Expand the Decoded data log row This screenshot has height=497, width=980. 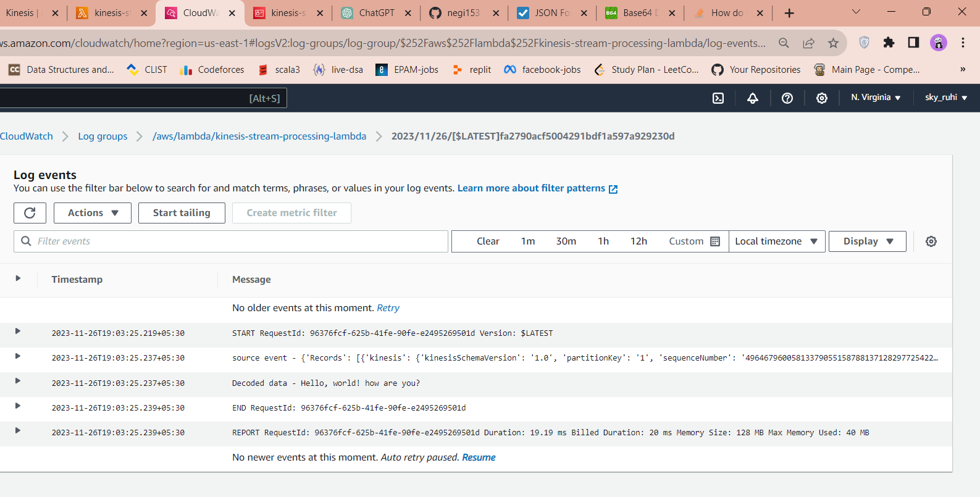coord(18,381)
